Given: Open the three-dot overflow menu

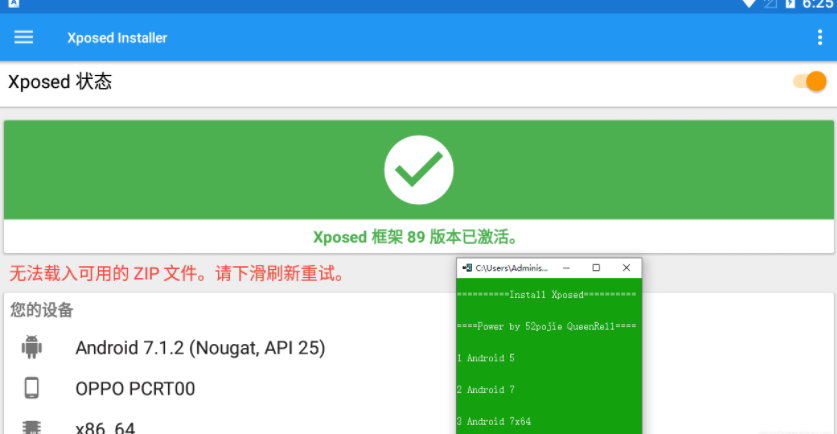Looking at the screenshot, I should pyautogui.click(x=820, y=37).
